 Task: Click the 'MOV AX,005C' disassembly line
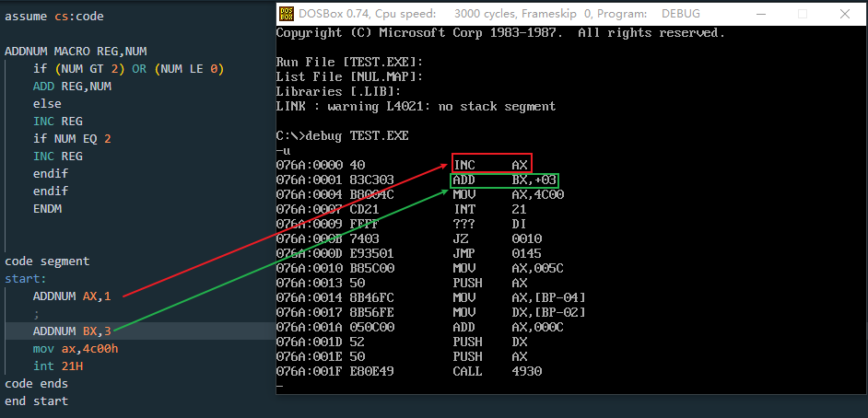pos(509,268)
